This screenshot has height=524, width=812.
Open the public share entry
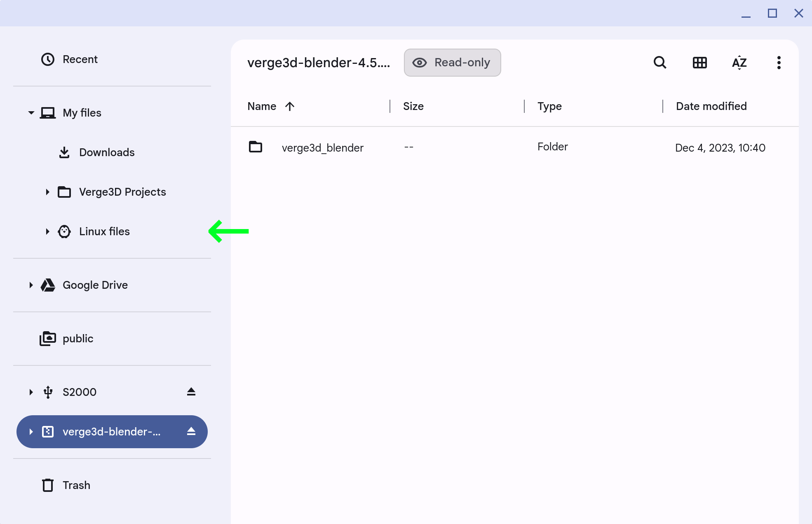coord(112,339)
